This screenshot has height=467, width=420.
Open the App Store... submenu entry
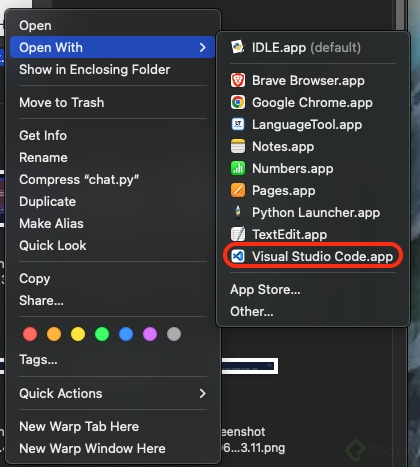(313, 289)
